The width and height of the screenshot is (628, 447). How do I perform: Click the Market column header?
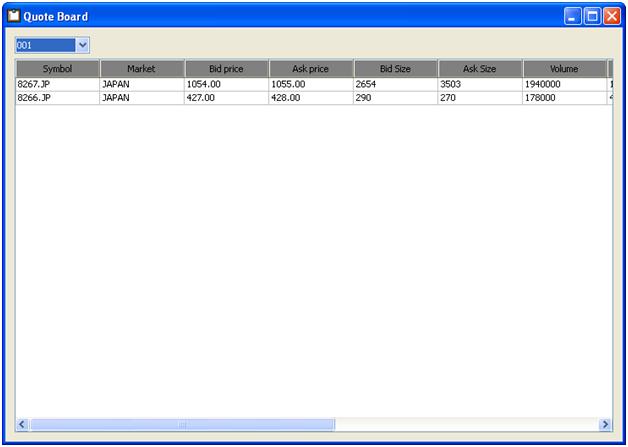click(x=142, y=69)
